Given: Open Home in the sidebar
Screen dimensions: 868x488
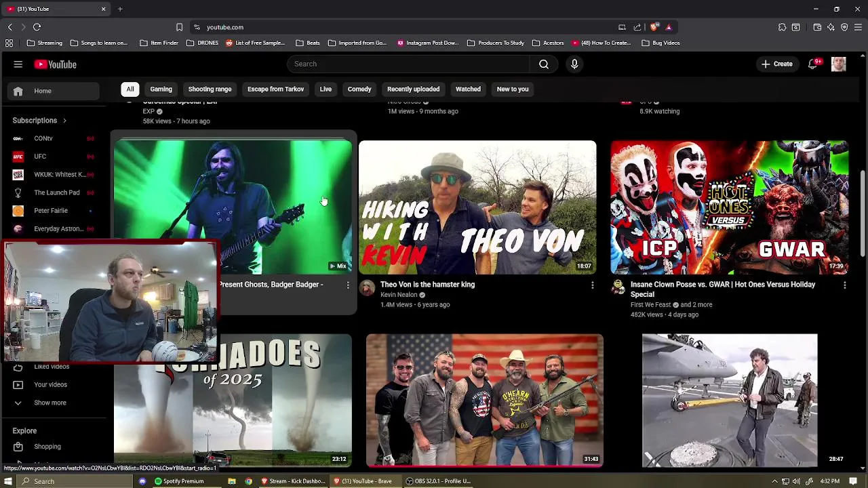Looking at the screenshot, I should coord(54,91).
